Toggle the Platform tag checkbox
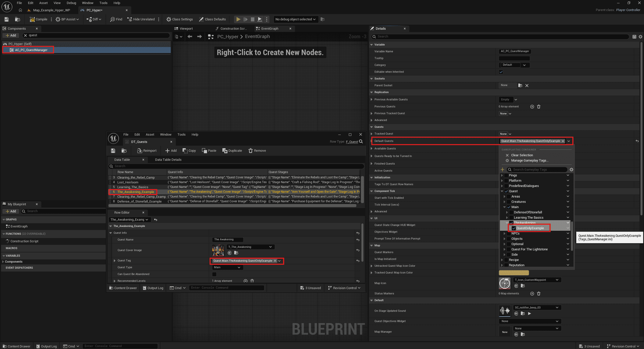 (506, 181)
